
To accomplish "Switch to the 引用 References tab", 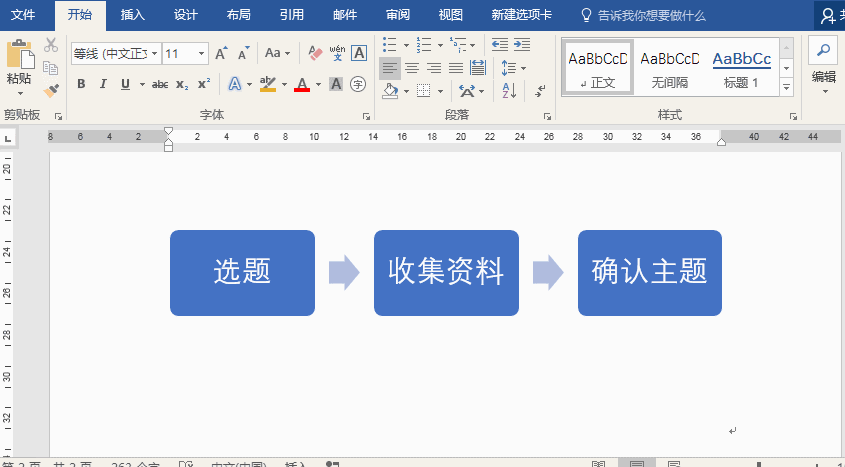I will (x=292, y=15).
